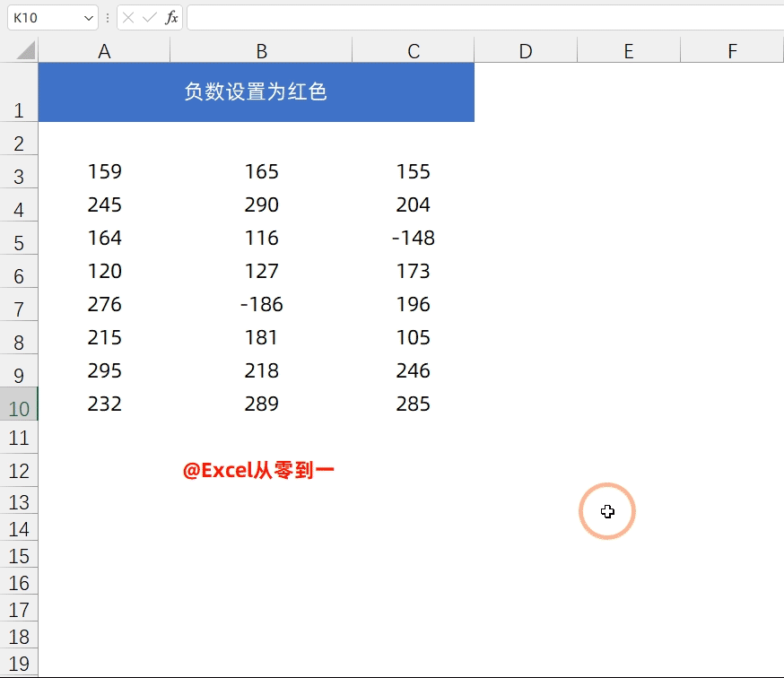Select cell containing 232
This screenshot has height=678, width=784.
[104, 404]
